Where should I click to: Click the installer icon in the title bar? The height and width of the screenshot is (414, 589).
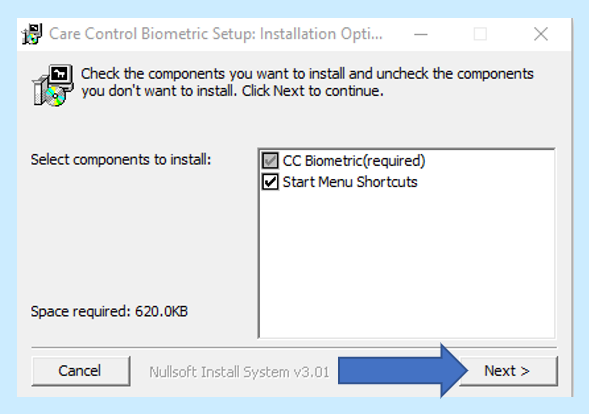click(x=32, y=34)
